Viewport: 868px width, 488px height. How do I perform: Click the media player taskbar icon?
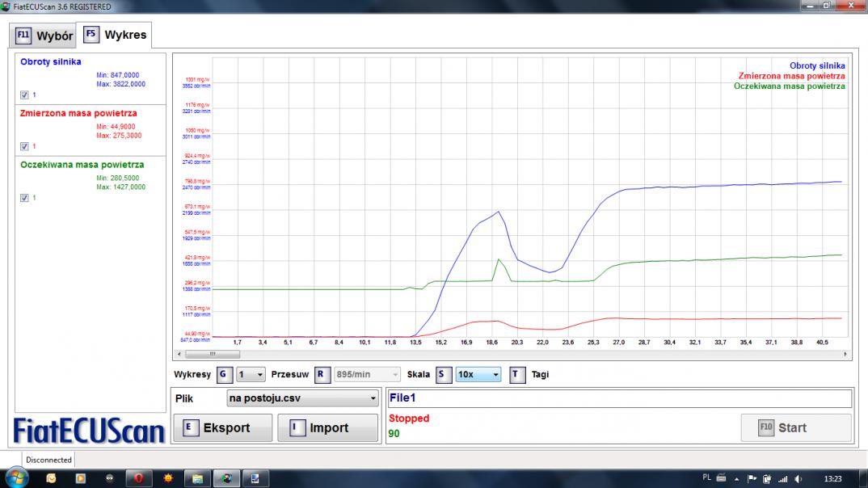(81, 478)
